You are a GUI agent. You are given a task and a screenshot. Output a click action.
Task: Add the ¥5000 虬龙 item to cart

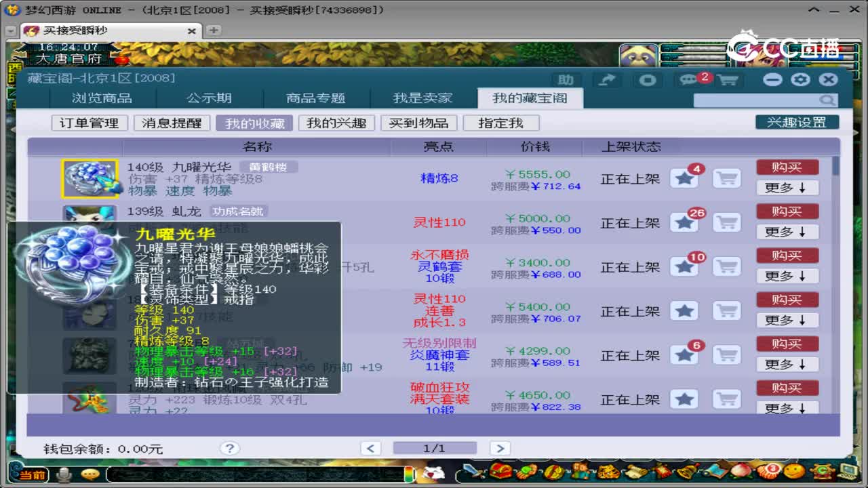pyautogui.click(x=726, y=223)
